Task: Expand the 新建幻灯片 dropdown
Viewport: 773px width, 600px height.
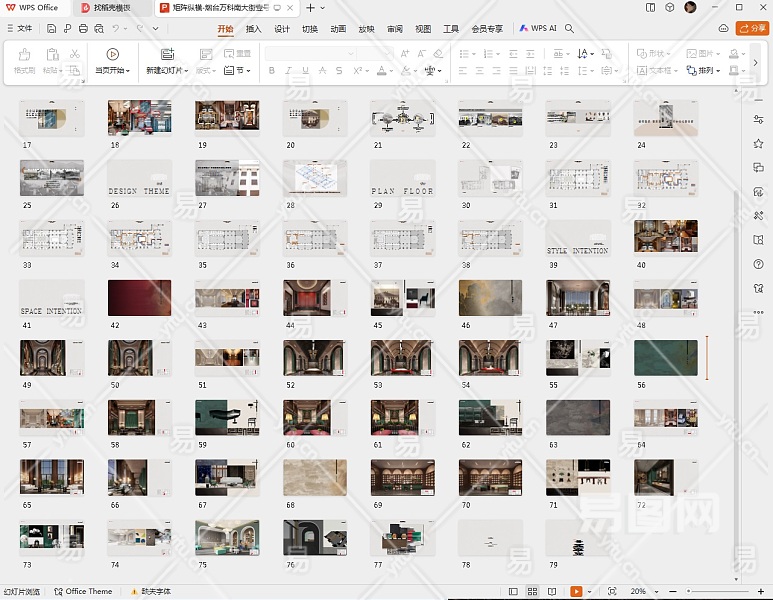Action: click(x=186, y=71)
